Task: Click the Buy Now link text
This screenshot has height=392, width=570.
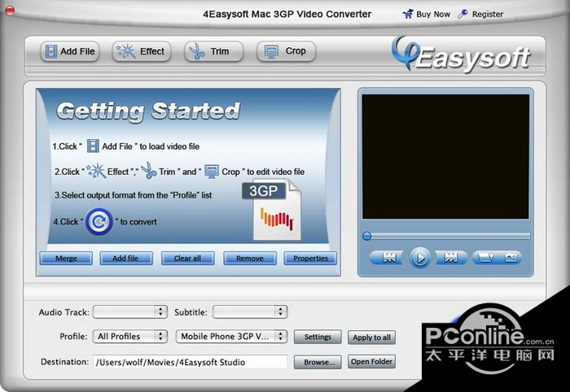Action: coord(433,14)
